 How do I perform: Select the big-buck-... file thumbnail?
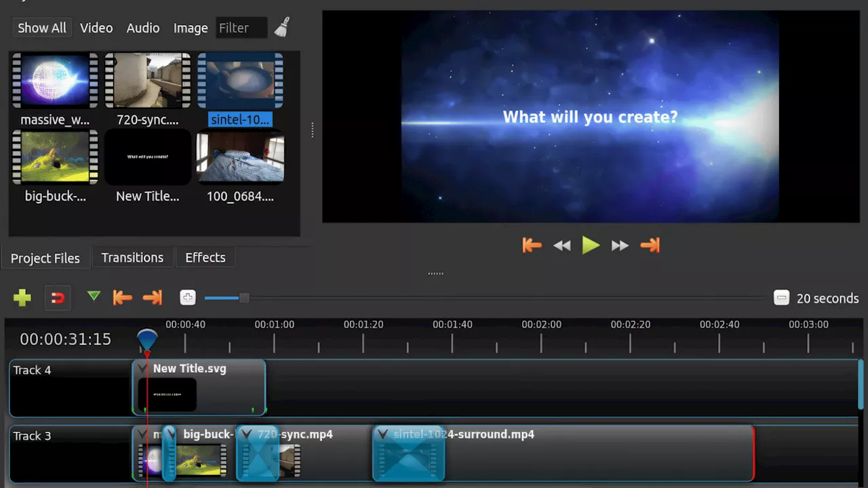click(55, 157)
